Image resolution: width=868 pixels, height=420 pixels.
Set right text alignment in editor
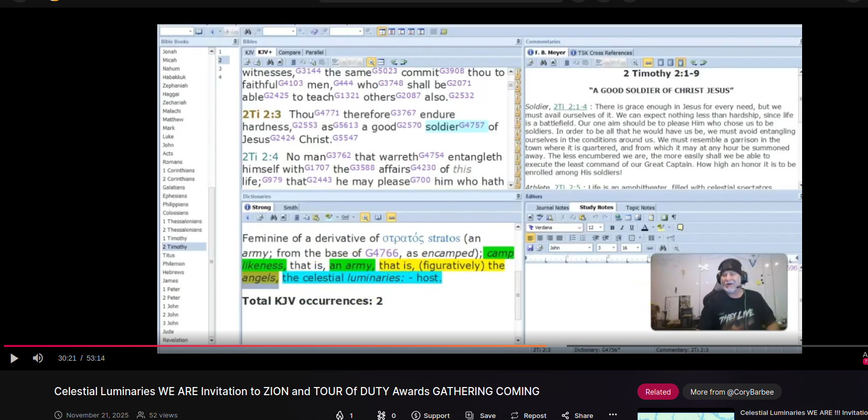coord(550,238)
